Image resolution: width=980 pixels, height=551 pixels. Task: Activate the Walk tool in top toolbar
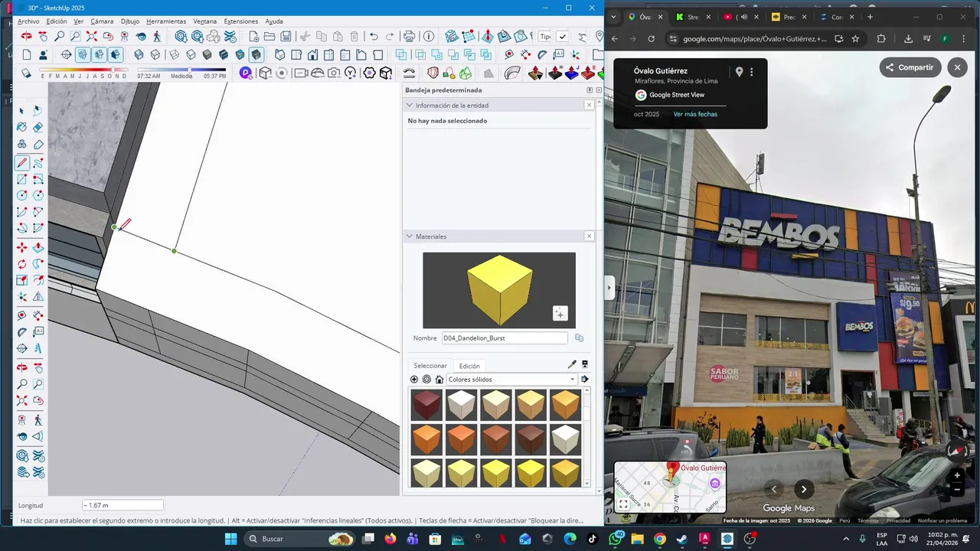click(x=157, y=36)
